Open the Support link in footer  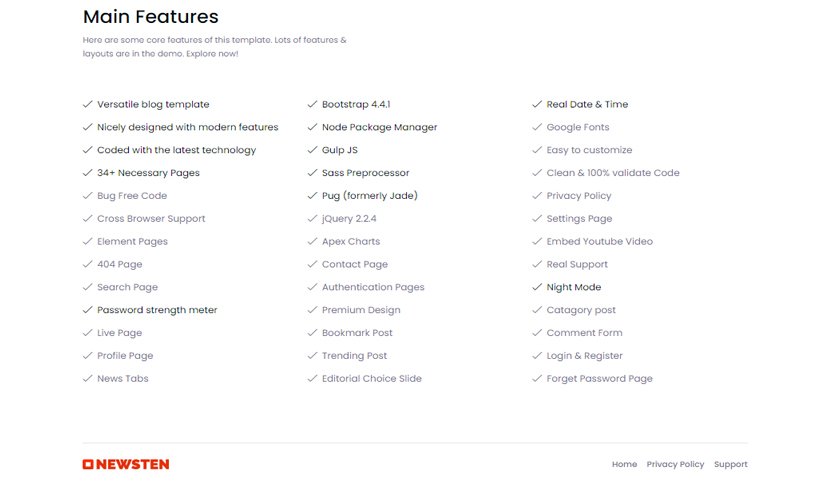coord(730,464)
